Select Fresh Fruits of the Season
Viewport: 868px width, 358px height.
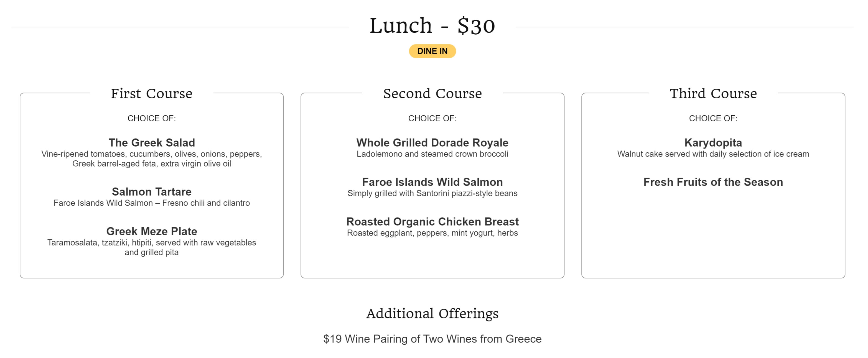click(713, 182)
